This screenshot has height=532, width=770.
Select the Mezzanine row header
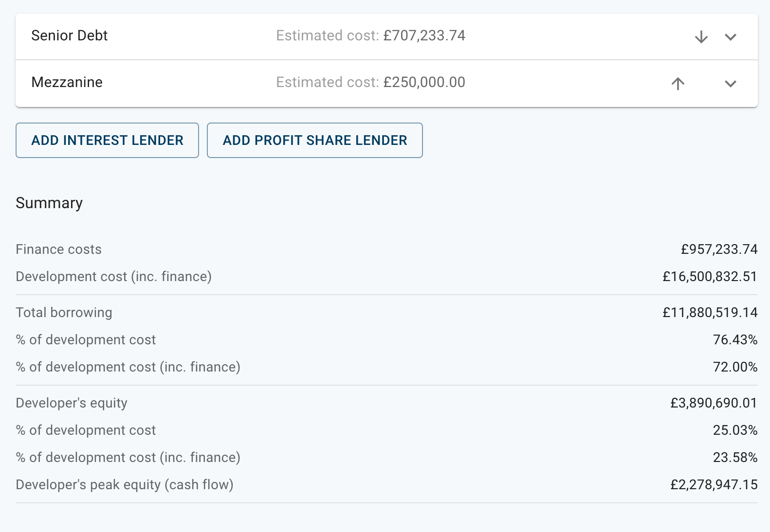pos(67,82)
